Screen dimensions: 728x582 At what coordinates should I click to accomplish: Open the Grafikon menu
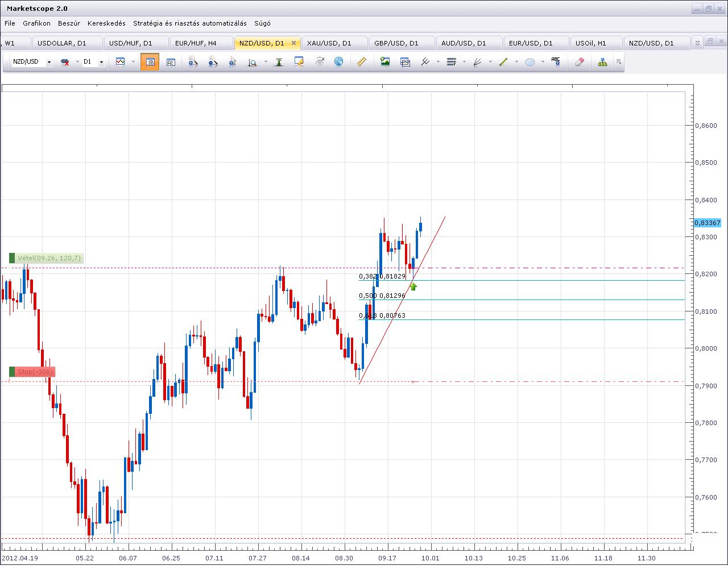click(36, 23)
